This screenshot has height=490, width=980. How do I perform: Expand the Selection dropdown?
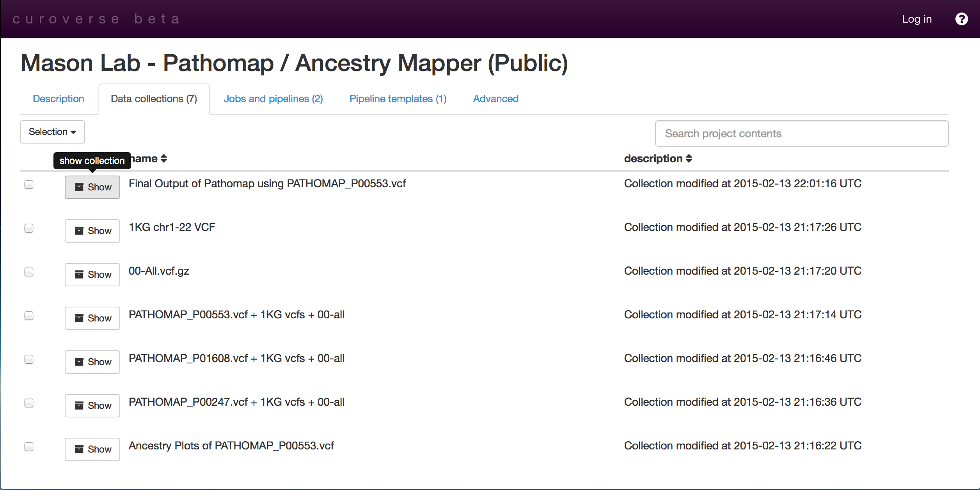[x=53, y=132]
